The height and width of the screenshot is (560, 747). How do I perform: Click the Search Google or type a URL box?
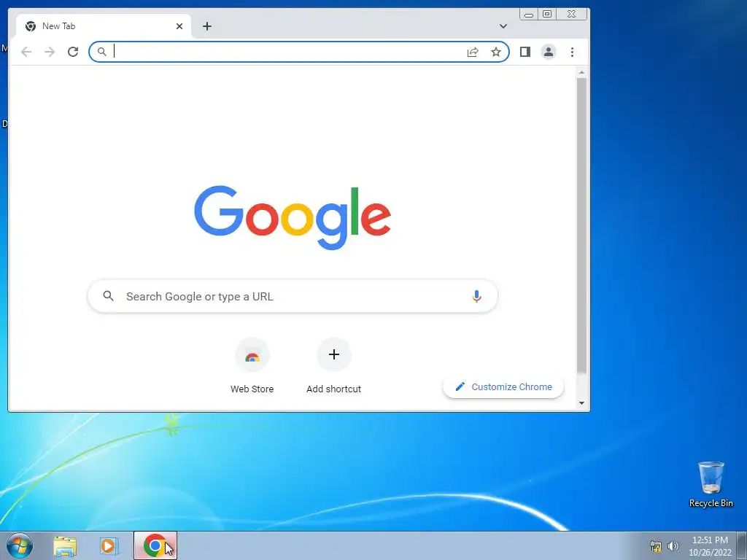pyautogui.click(x=293, y=296)
